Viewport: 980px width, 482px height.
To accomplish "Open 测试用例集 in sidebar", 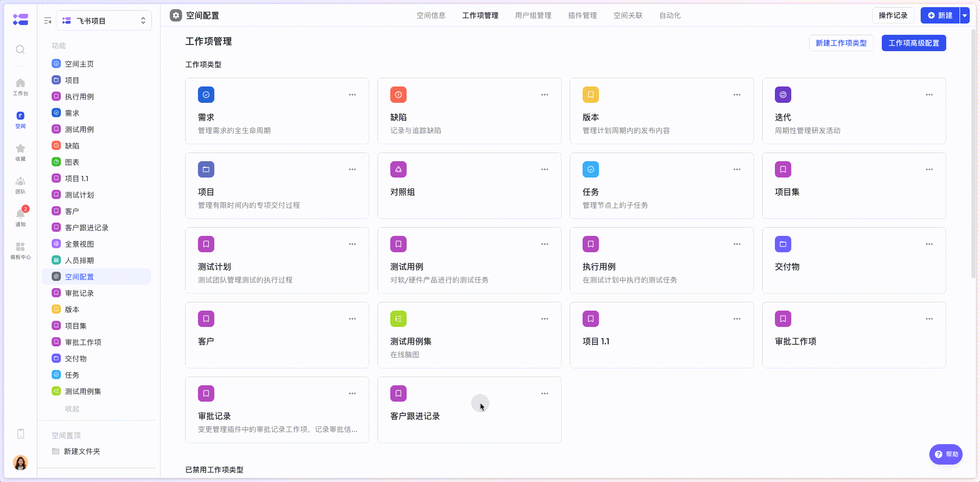I will 96,391.
